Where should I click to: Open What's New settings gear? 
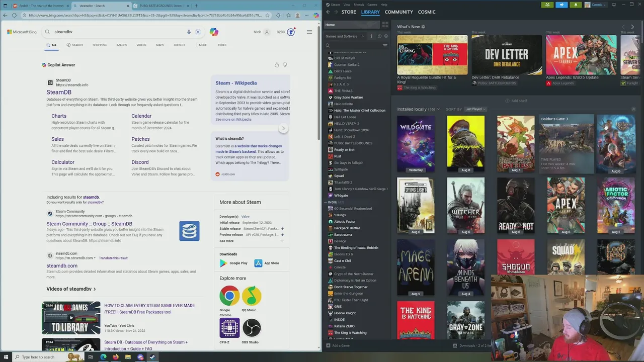point(423,27)
